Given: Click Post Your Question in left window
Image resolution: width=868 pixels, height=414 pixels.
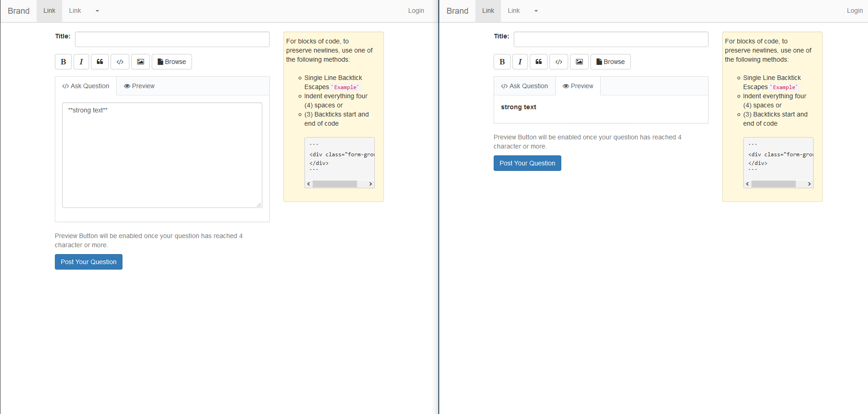Looking at the screenshot, I should pos(89,262).
